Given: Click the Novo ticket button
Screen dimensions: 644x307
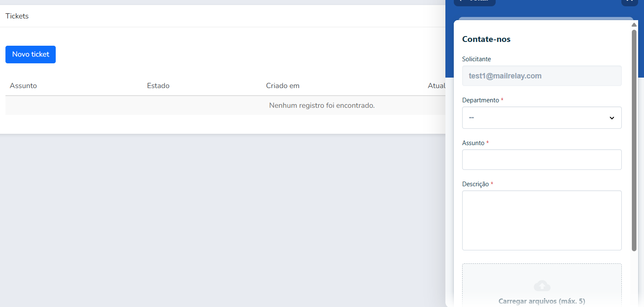Looking at the screenshot, I should point(31,55).
